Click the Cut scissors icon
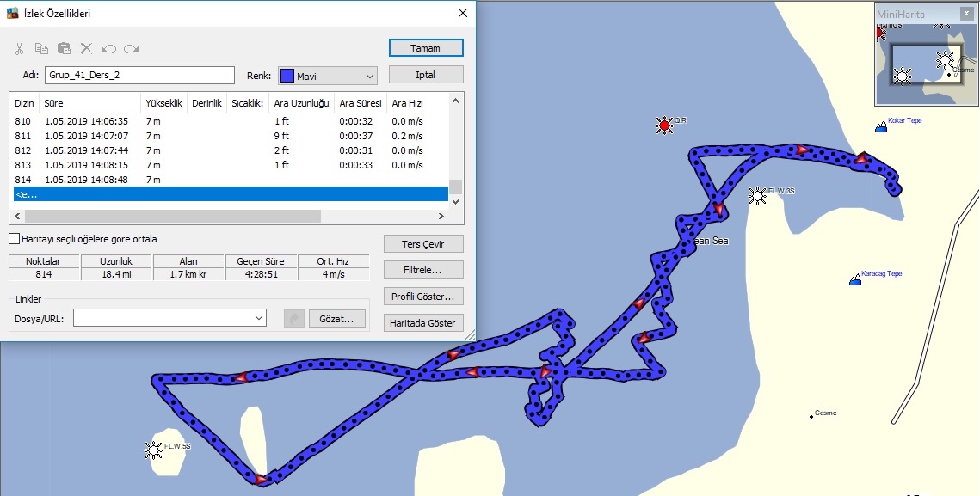 [x=20, y=49]
